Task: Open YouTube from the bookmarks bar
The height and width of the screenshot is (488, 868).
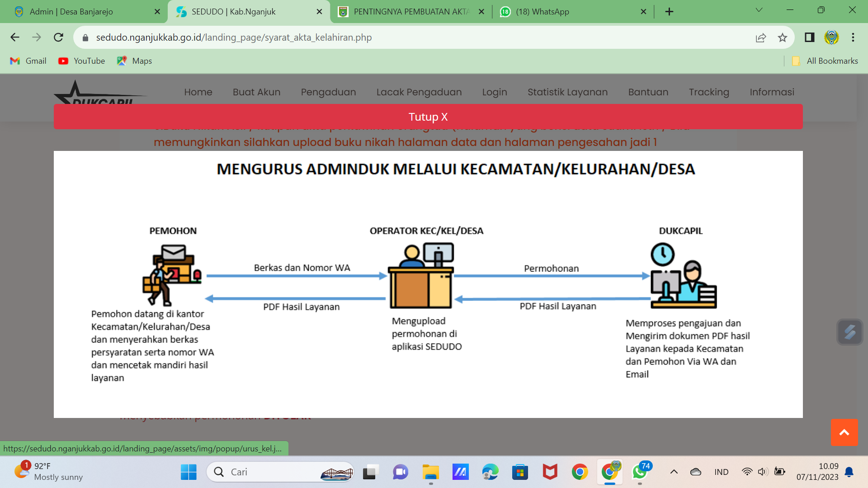Action: [x=81, y=61]
